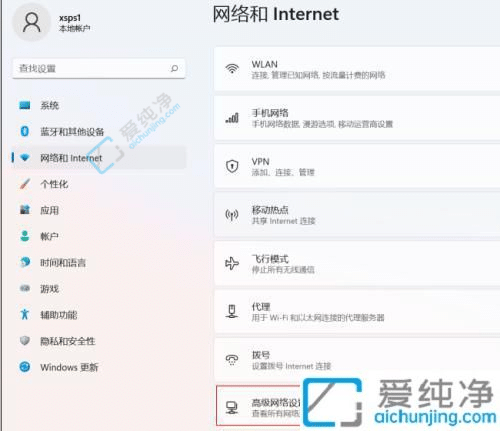The height and width of the screenshot is (431, 500).
Task: Open the 代理 settings card
Action: pos(357,312)
